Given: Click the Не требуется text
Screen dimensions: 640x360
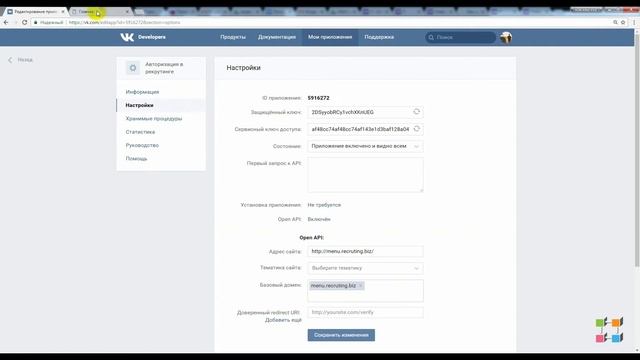Looking at the screenshot, I should tap(324, 205).
